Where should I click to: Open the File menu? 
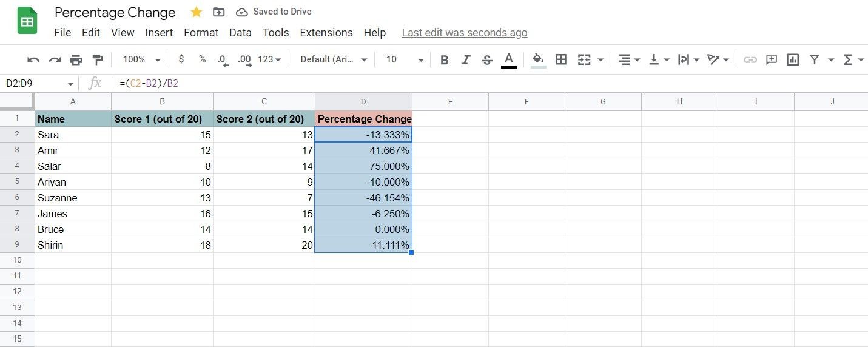point(62,33)
